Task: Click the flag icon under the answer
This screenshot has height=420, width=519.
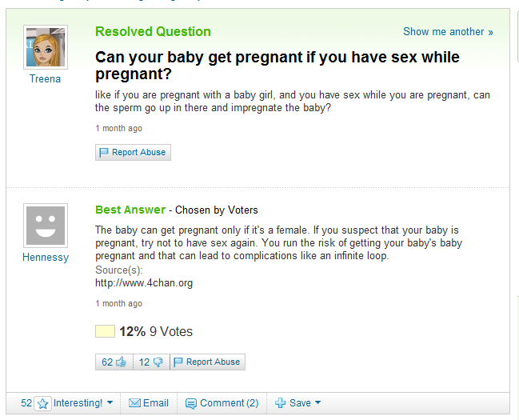Action: tap(178, 362)
